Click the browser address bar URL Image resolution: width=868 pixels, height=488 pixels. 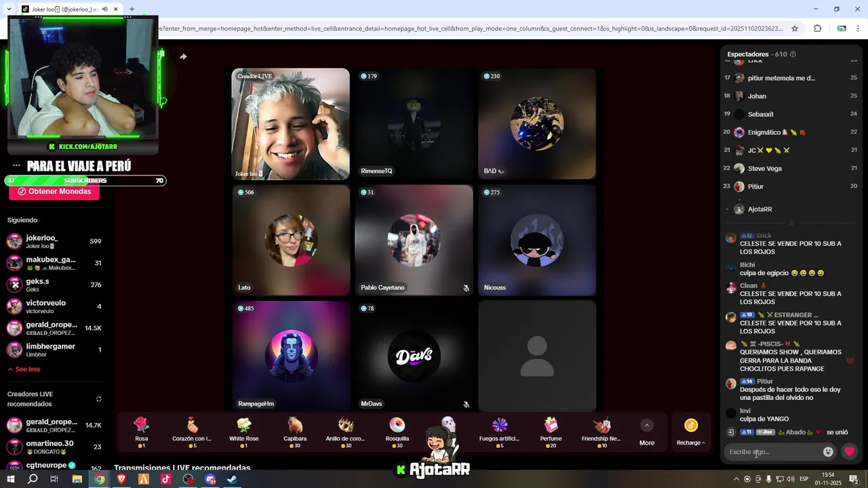pyautogui.click(x=471, y=28)
